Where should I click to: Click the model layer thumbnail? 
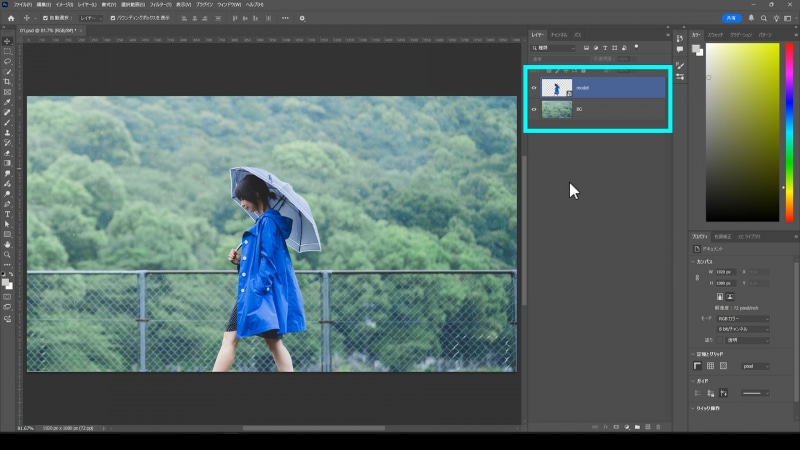click(556, 88)
